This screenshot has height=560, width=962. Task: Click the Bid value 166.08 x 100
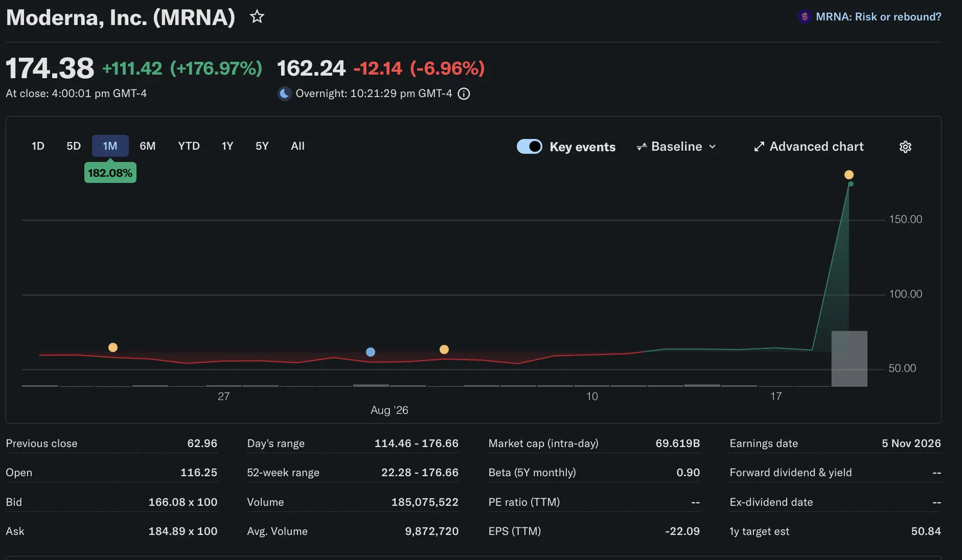click(183, 502)
